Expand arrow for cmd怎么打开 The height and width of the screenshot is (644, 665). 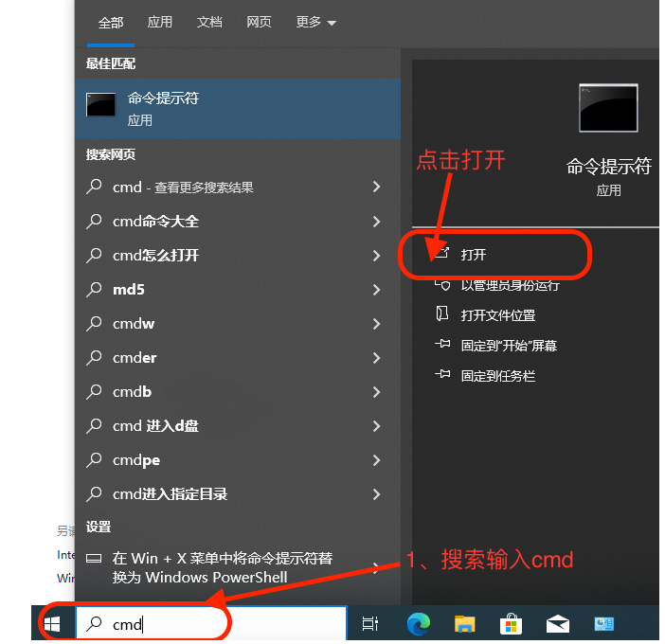376,255
